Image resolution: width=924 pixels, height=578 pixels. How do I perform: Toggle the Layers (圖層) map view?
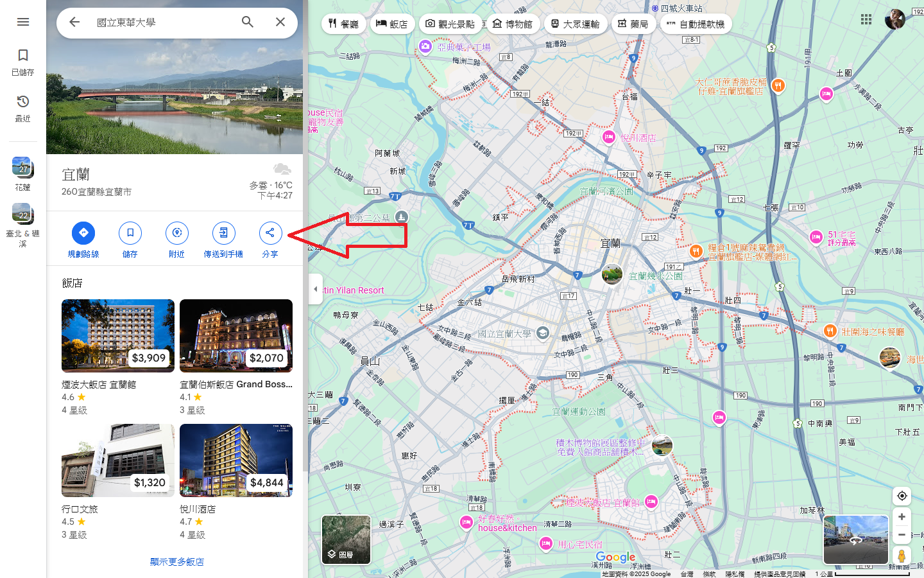tap(346, 539)
